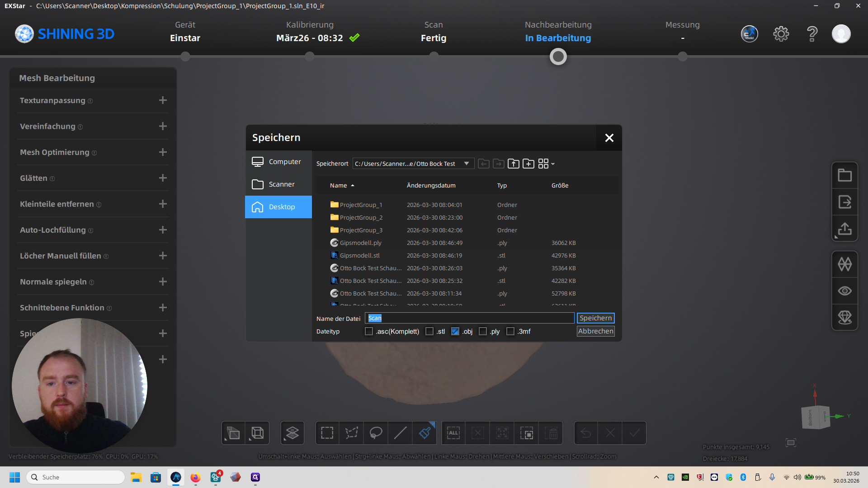Enable the .stl file type checkbox
868x488 pixels.
[x=429, y=331]
